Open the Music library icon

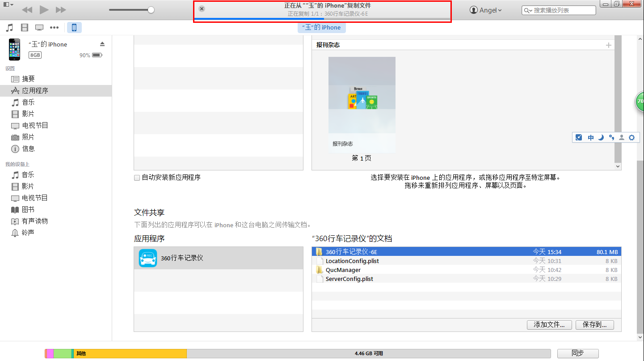(9, 28)
